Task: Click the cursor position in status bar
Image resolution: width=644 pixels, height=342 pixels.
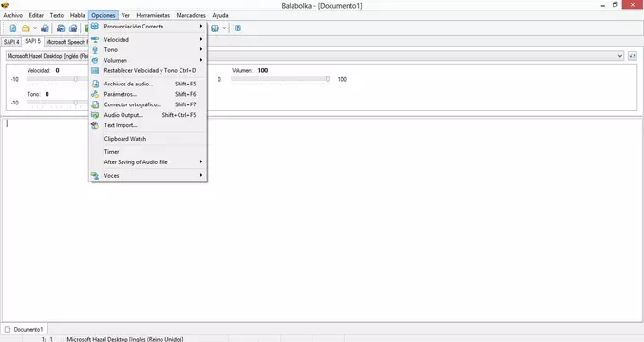Action: coord(47,339)
